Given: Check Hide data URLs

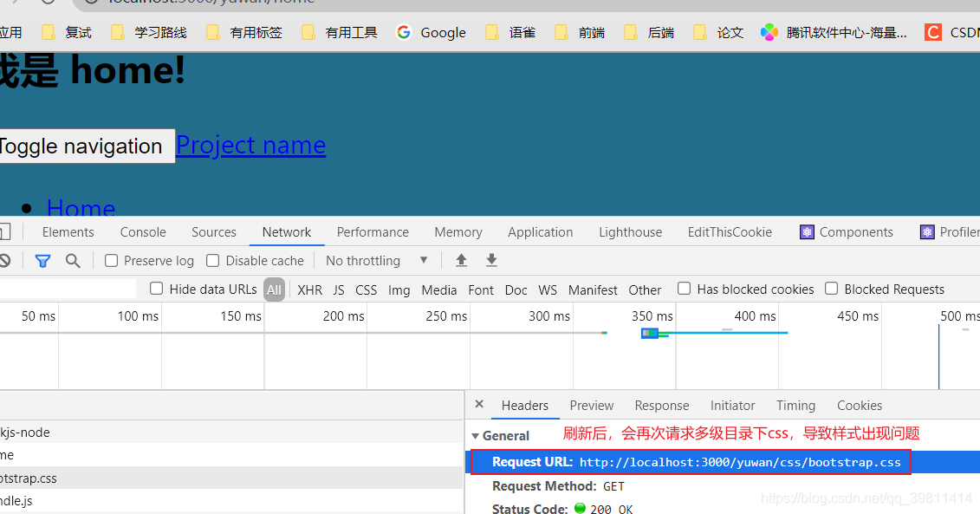Looking at the screenshot, I should click(156, 289).
